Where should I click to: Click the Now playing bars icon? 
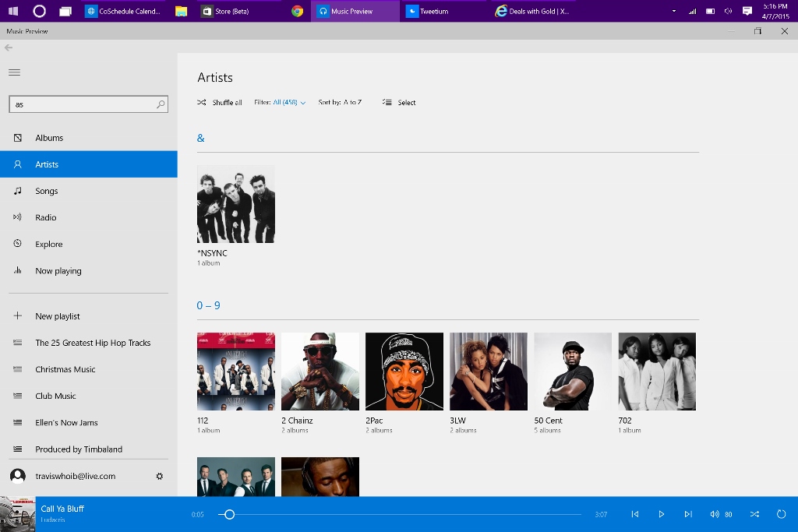coord(18,270)
